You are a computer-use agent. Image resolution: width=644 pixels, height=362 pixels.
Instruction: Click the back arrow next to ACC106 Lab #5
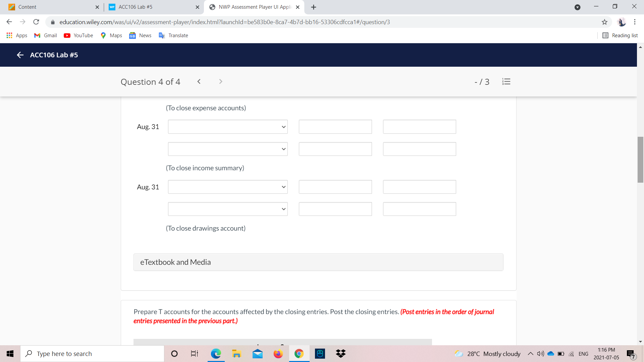coord(20,55)
